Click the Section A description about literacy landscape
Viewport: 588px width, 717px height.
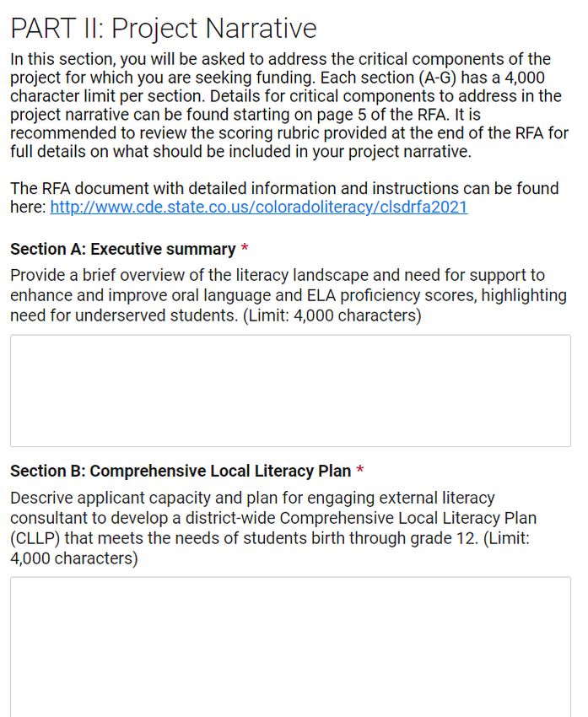pyautogui.click(x=288, y=295)
